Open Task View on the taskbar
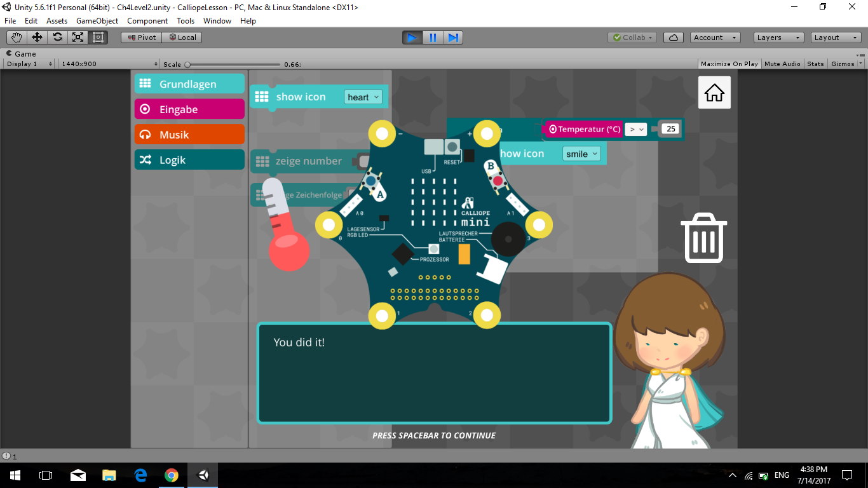Image resolution: width=868 pixels, height=488 pixels. 46,475
